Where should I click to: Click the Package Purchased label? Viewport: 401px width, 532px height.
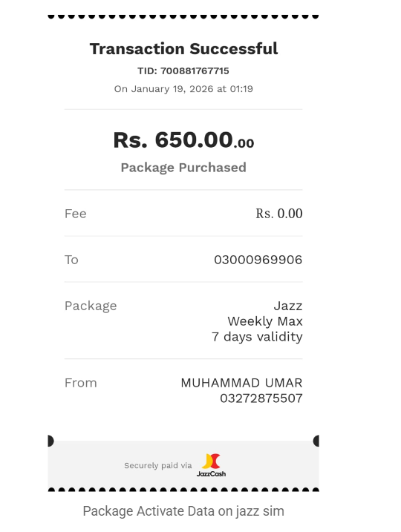click(x=183, y=168)
